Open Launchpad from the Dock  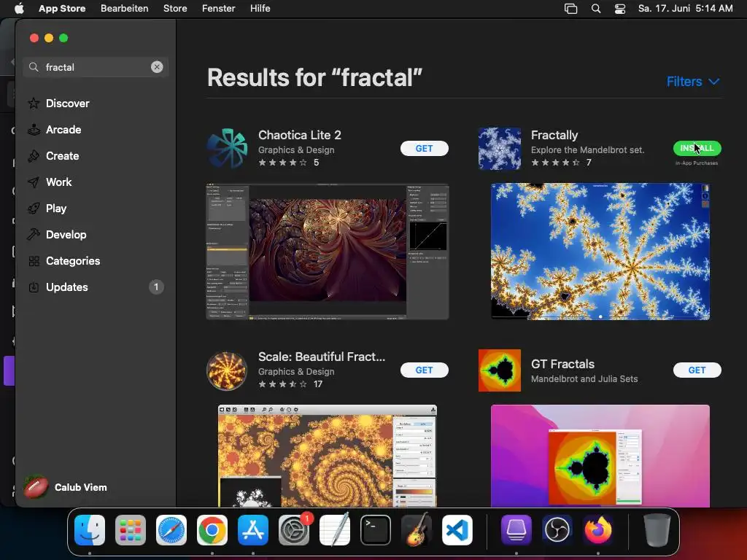pyautogui.click(x=131, y=530)
